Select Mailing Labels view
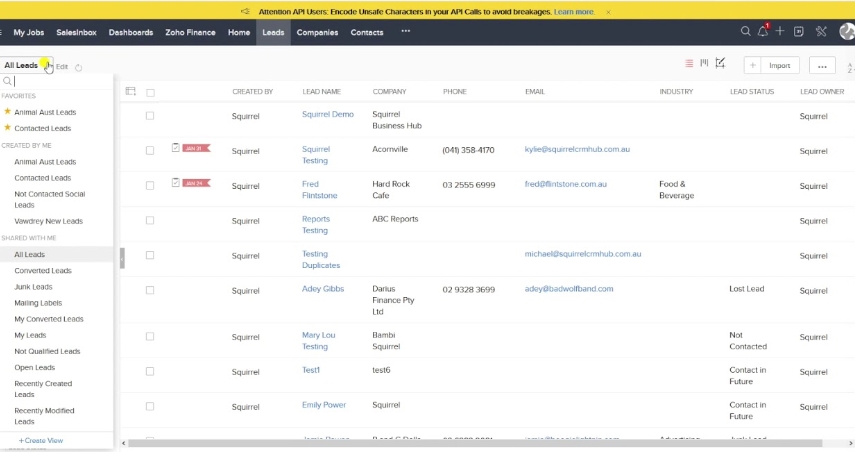855x452 pixels. pos(38,303)
